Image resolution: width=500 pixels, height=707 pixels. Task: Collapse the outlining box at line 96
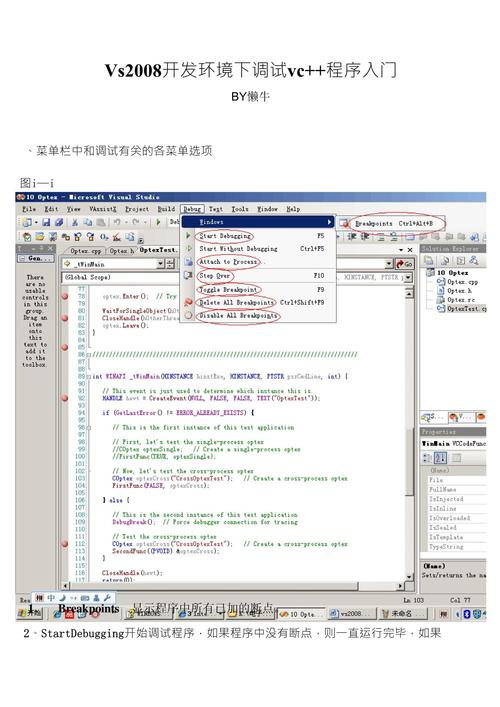(89, 427)
